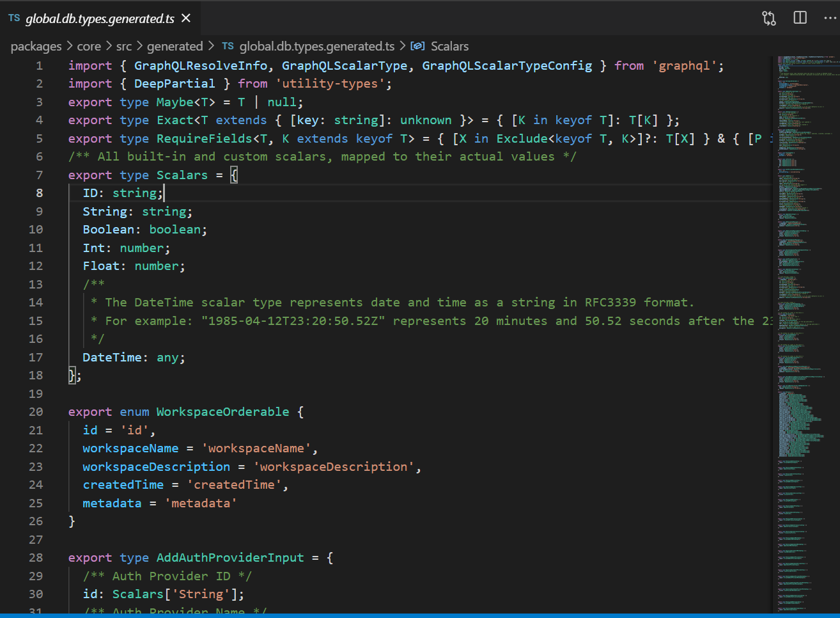840x618 pixels.
Task: Click the Open Changes compare icon
Action: (x=769, y=18)
